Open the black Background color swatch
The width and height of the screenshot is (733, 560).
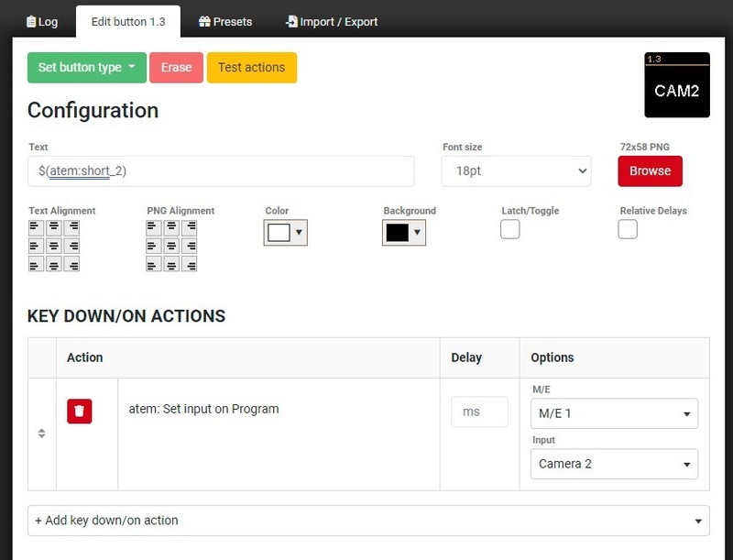(403, 233)
